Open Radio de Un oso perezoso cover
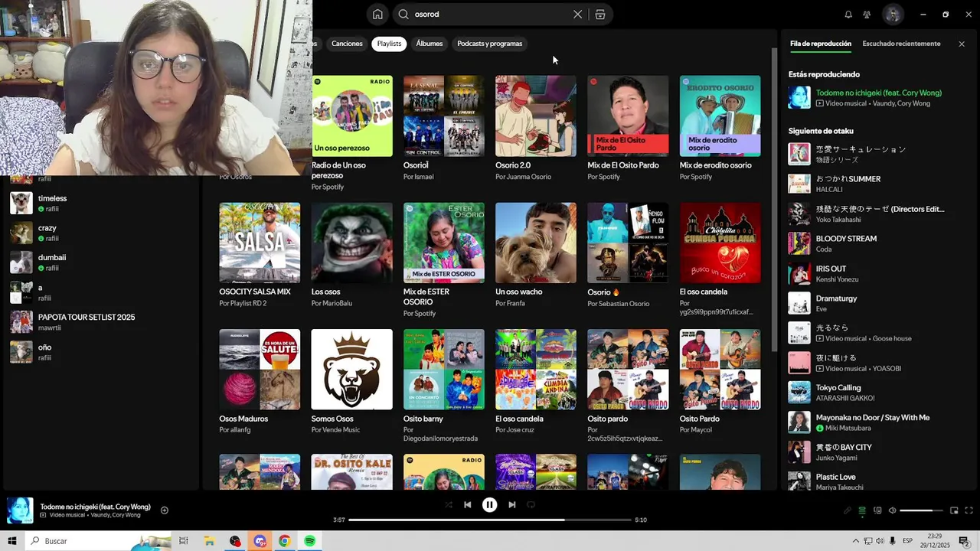The height and width of the screenshot is (551, 980). click(x=352, y=116)
